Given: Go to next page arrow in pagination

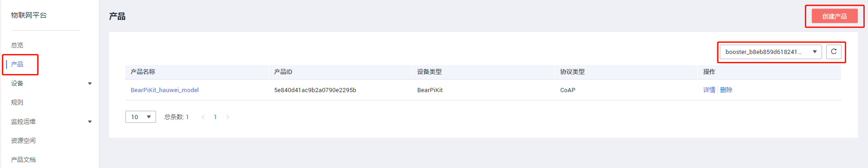Looking at the screenshot, I should point(228,117).
